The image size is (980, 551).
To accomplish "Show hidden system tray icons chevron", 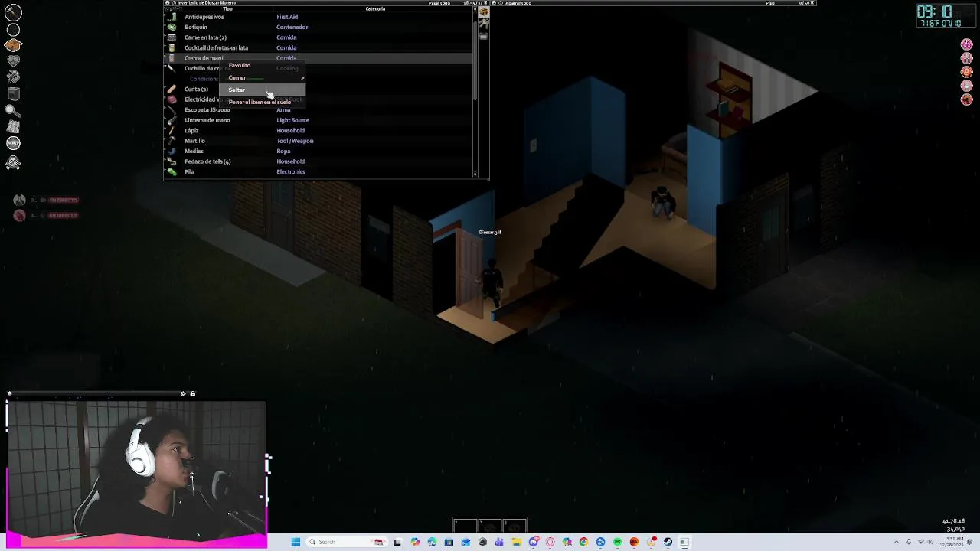I will (x=897, y=542).
